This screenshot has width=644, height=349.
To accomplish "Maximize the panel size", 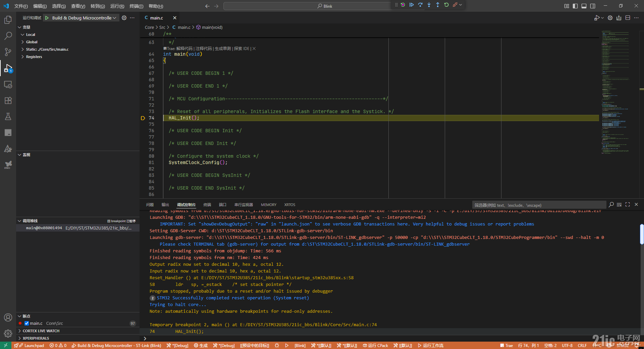I will click(628, 204).
